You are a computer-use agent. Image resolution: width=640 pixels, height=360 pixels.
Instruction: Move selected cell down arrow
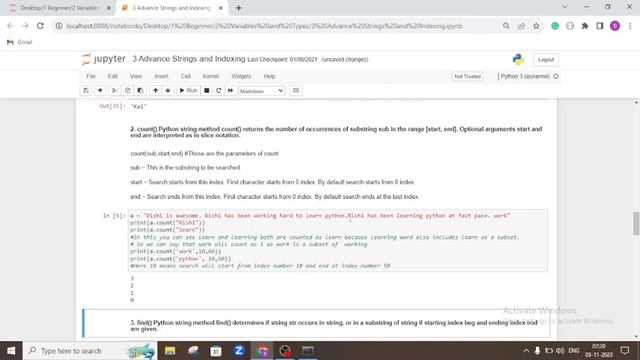tap(168, 91)
